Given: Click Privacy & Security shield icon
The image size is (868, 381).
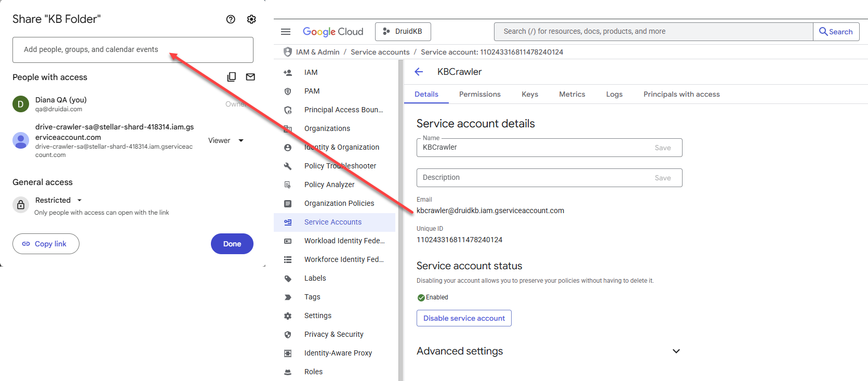Looking at the screenshot, I should (x=288, y=335).
